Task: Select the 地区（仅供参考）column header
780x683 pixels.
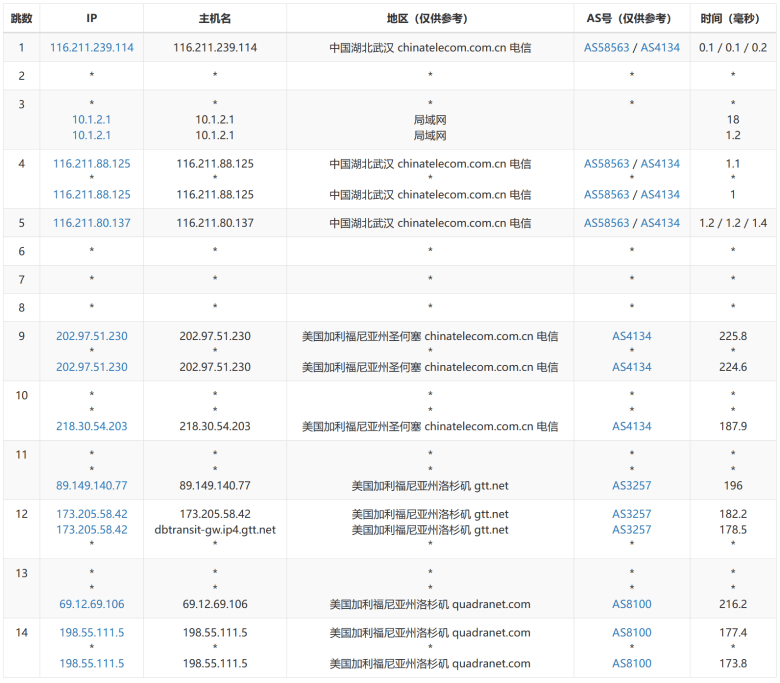Action: pos(430,18)
